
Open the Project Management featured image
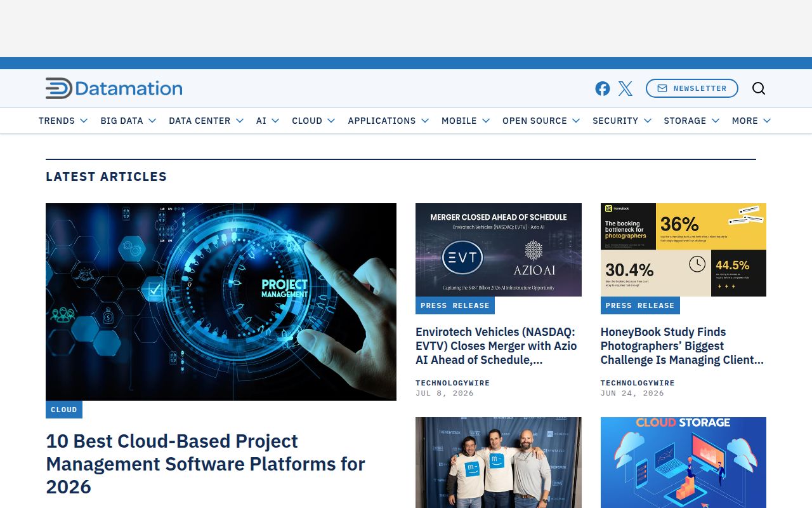(x=221, y=302)
